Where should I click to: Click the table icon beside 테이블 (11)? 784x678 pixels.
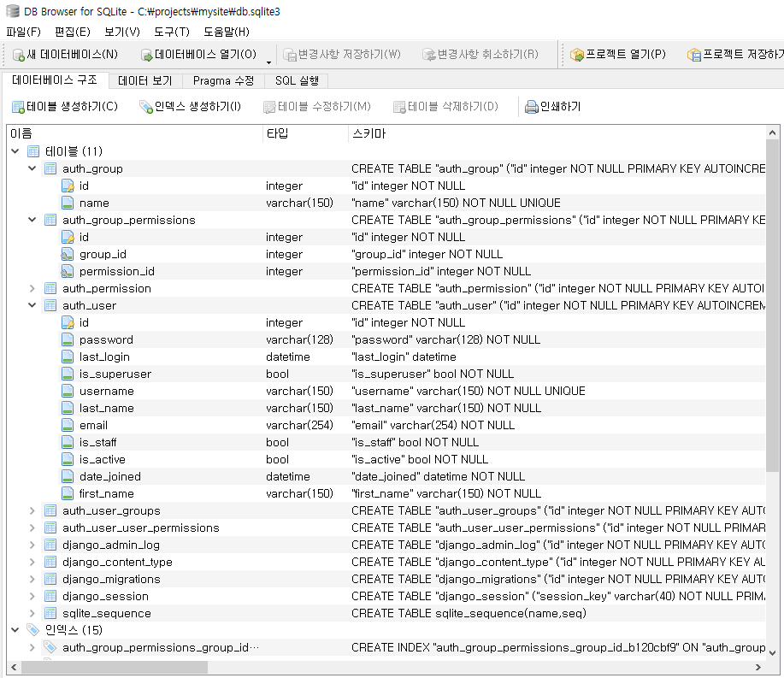[x=33, y=151]
